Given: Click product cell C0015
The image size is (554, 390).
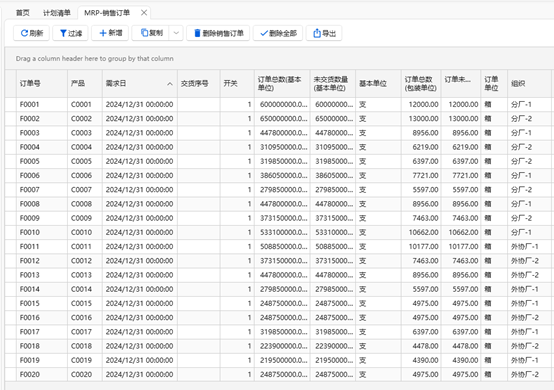Looking at the screenshot, I should tap(85, 303).
